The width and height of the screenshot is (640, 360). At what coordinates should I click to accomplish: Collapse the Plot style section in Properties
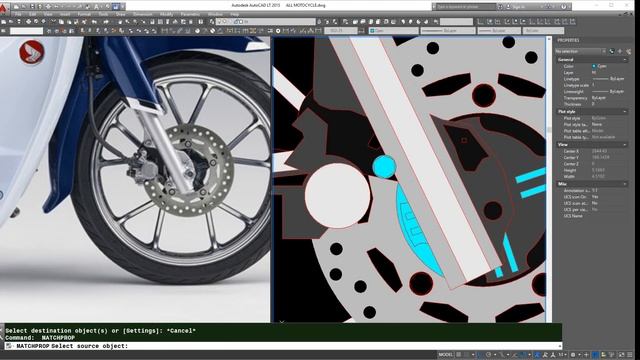tap(624, 111)
